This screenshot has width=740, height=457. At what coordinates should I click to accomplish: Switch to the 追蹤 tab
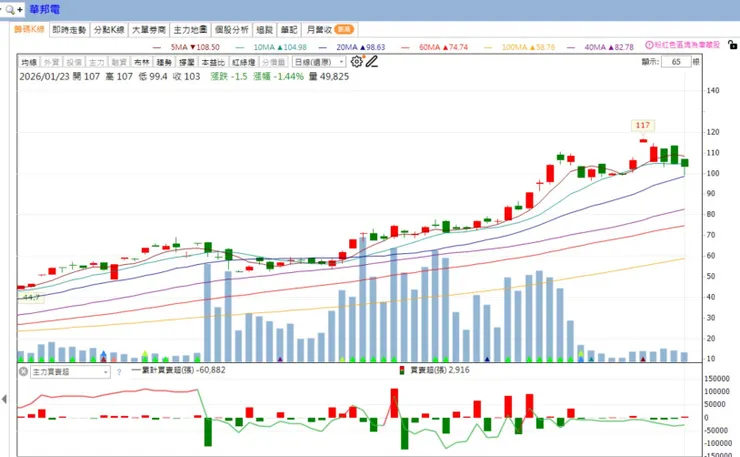[265, 30]
